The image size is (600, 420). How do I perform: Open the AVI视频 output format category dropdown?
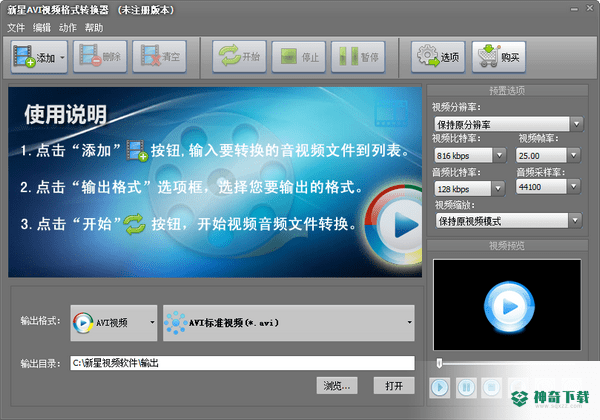pyautogui.click(x=114, y=323)
